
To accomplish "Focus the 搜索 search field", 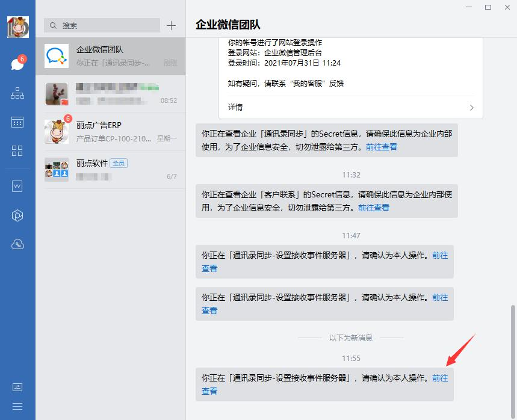I will pyautogui.click(x=102, y=25).
